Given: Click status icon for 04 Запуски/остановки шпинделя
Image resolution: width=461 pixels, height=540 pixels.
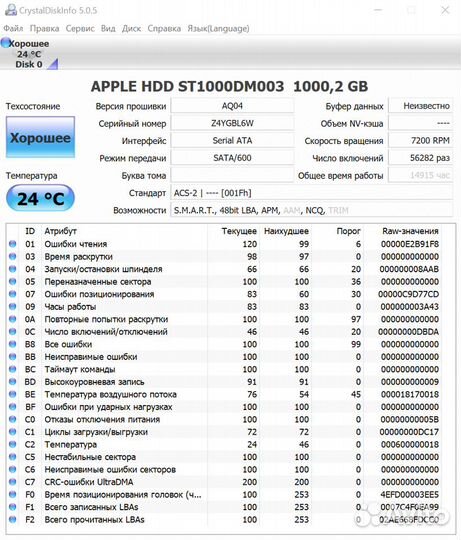Looking at the screenshot, I should tap(13, 269).
